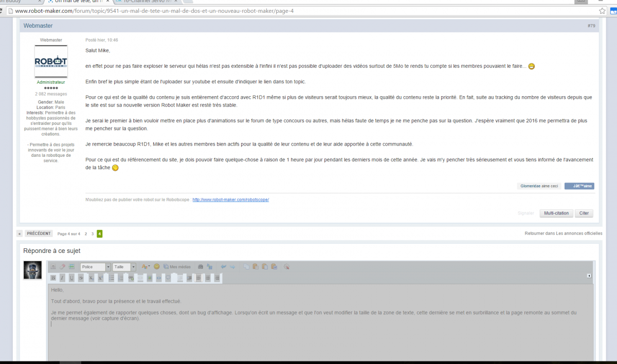This screenshot has height=364, width=617.
Task: Insert a bulleted list
Action: 111,278
